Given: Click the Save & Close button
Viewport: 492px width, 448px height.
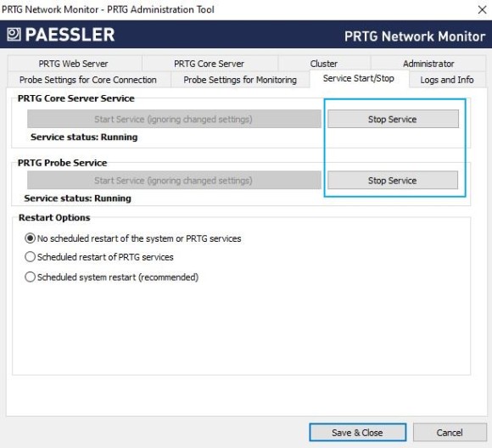Looking at the screenshot, I should [x=357, y=432].
